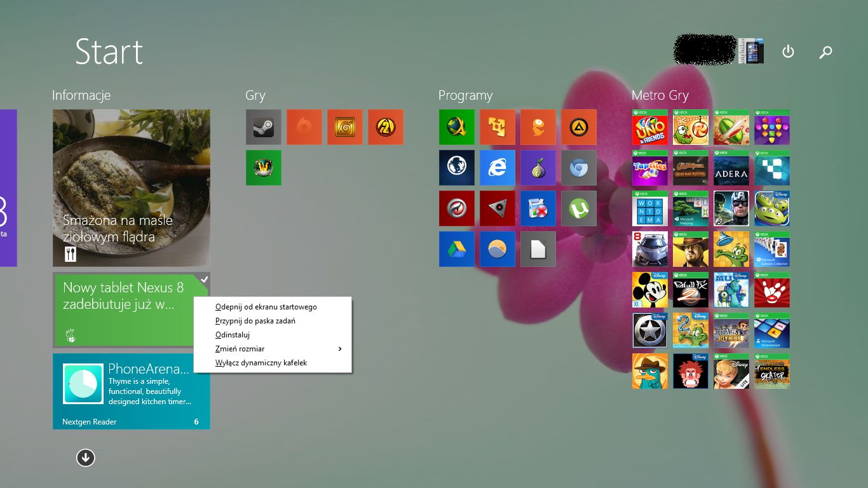Launch the World of Warcraft tile
868x488 pixels.
coord(264,168)
